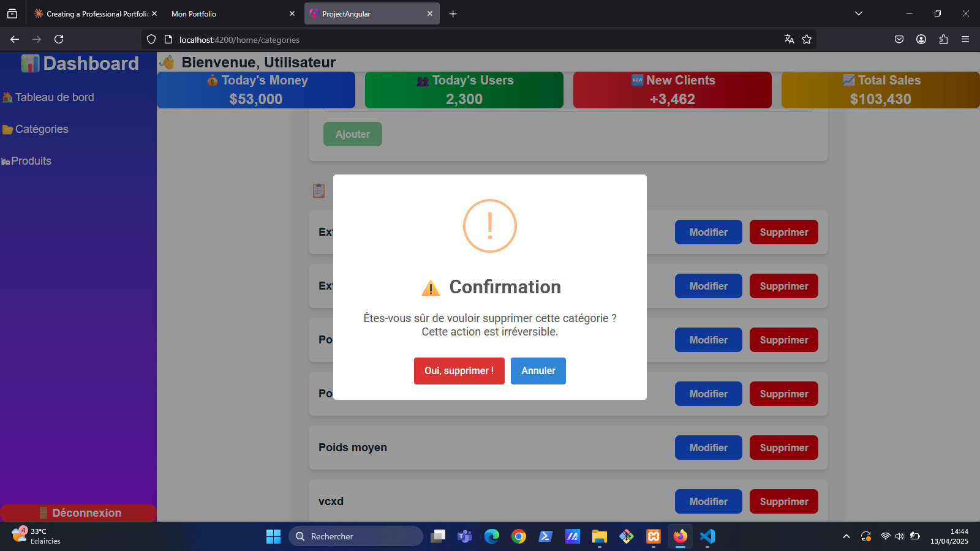Navigate to Produits in the sidebar
This screenshot has height=551, width=980.
(x=26, y=161)
